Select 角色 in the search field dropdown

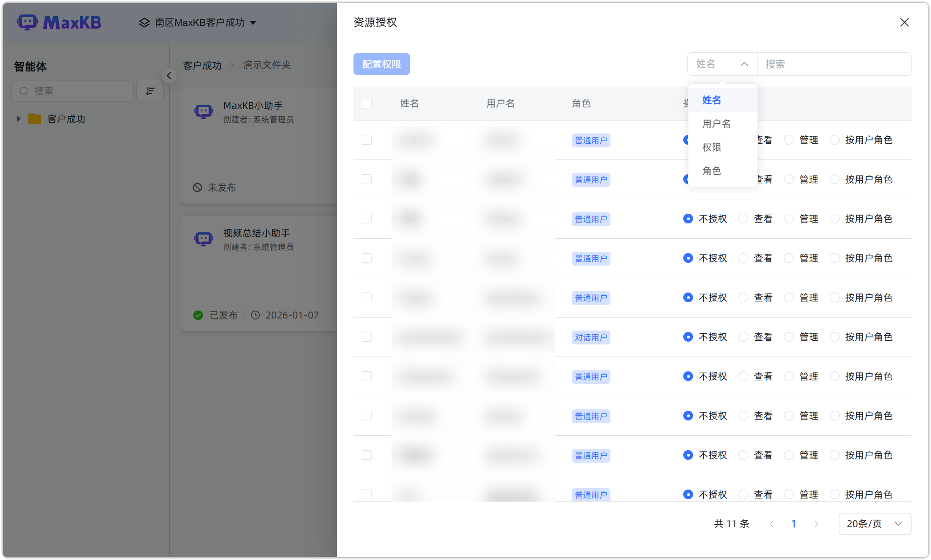pyautogui.click(x=712, y=171)
